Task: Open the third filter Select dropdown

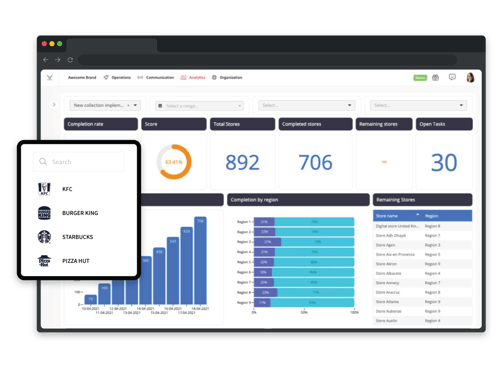Action: point(306,105)
